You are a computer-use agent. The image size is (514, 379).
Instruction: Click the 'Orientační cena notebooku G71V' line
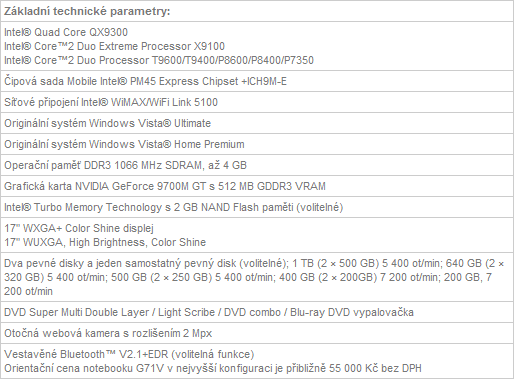click(x=213, y=368)
